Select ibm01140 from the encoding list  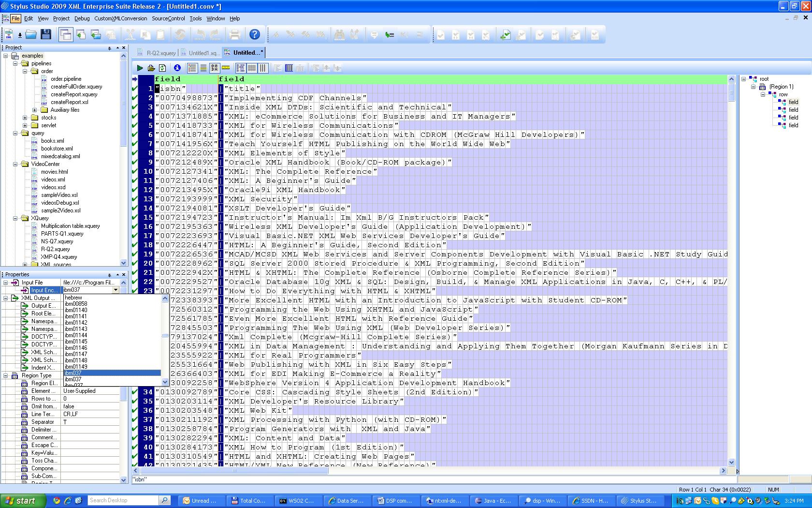pos(76,310)
